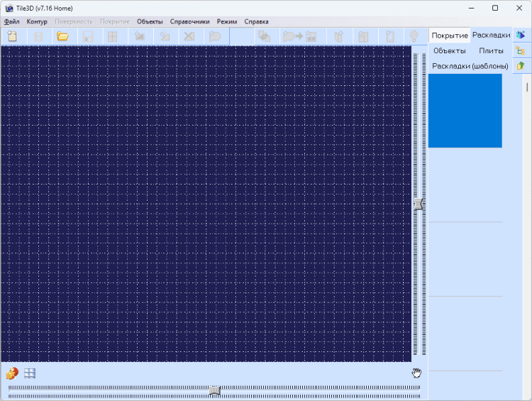Open the Контур menu
This screenshot has width=532, height=401.
(x=37, y=21)
